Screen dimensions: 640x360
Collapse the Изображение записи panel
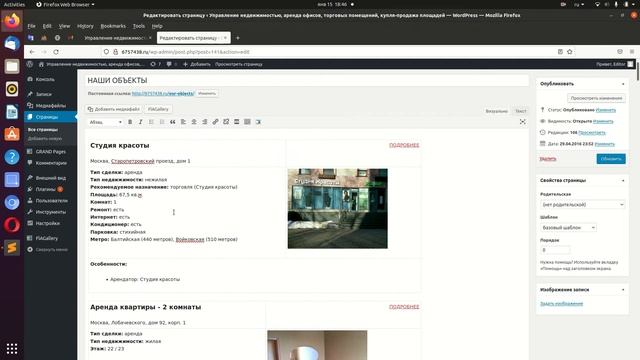(x=623, y=290)
